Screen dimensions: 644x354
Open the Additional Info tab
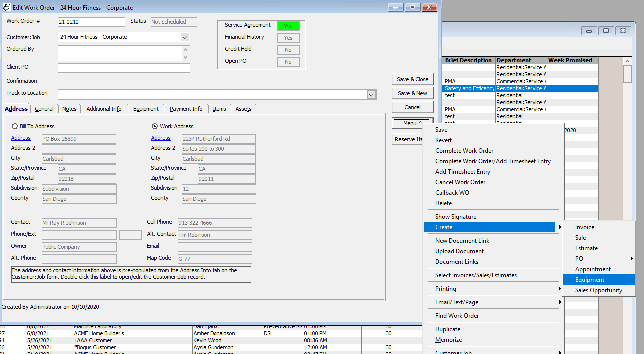pyautogui.click(x=104, y=109)
